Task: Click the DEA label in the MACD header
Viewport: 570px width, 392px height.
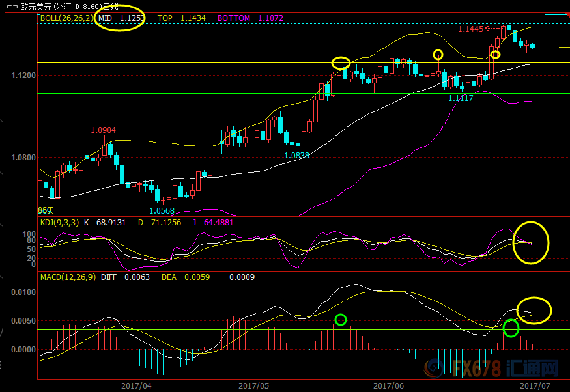Action: coord(169,277)
